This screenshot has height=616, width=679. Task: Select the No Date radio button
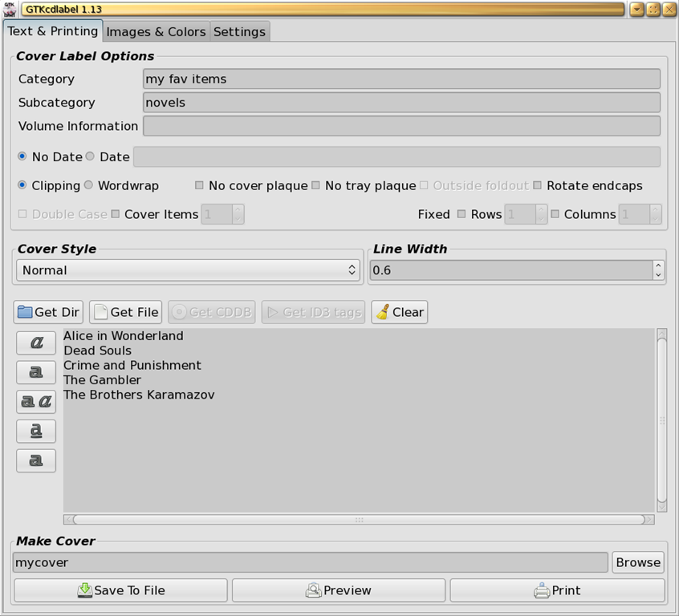click(22, 156)
